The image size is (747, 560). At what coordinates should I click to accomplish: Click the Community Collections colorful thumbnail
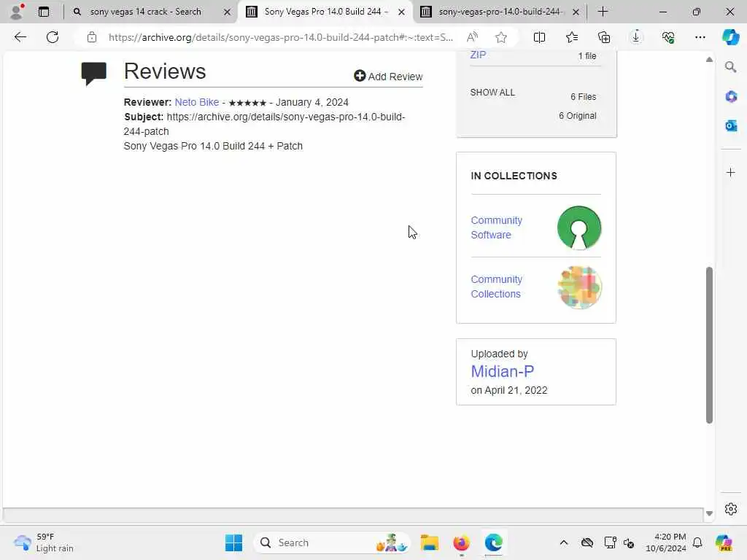pos(578,287)
